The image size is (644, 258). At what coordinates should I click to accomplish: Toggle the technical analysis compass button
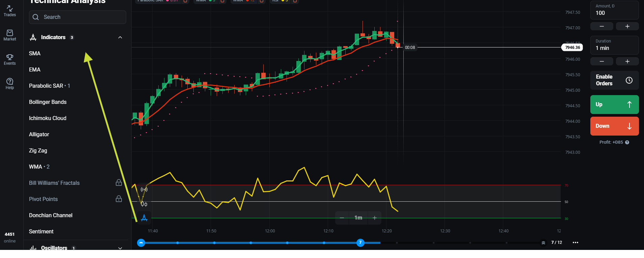click(144, 218)
